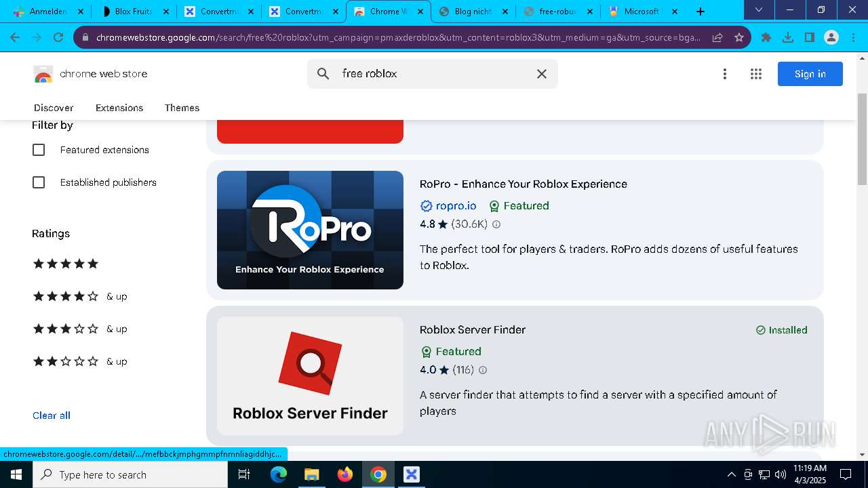This screenshot has height=488, width=868.
Task: Open Chrome profile avatar
Action: [x=831, y=37]
